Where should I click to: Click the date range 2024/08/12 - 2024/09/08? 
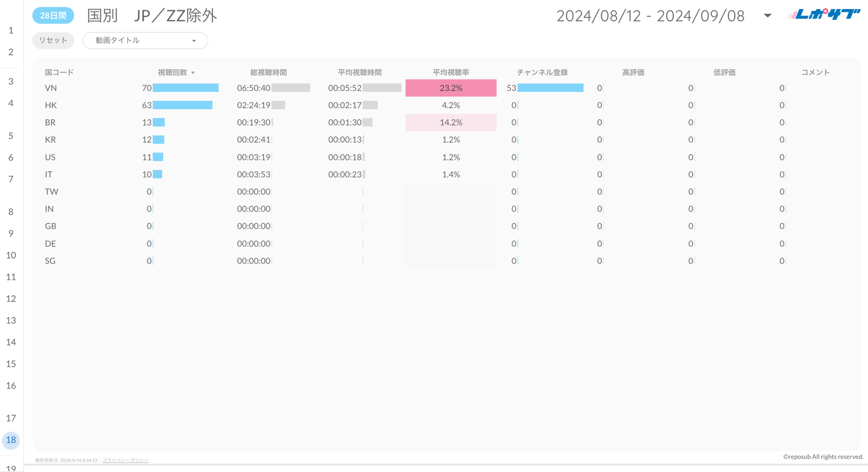click(651, 16)
